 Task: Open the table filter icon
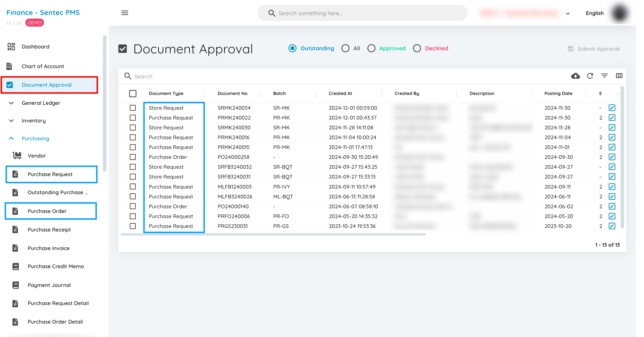pyautogui.click(x=604, y=76)
